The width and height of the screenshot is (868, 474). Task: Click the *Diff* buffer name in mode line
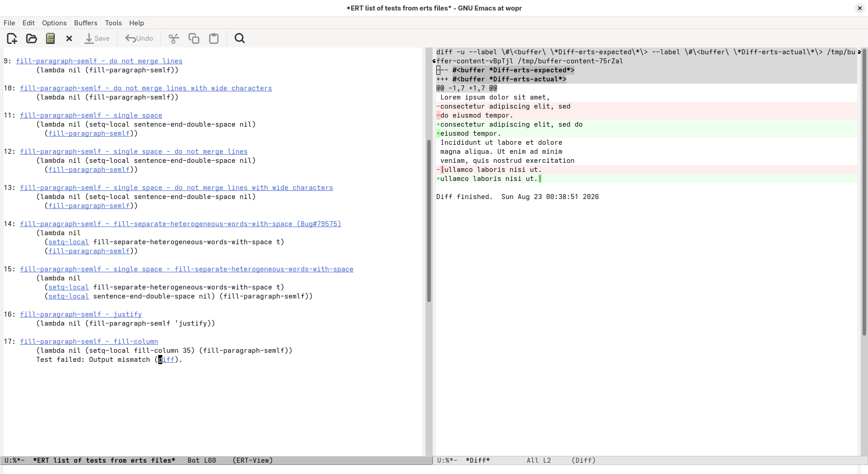478,460
